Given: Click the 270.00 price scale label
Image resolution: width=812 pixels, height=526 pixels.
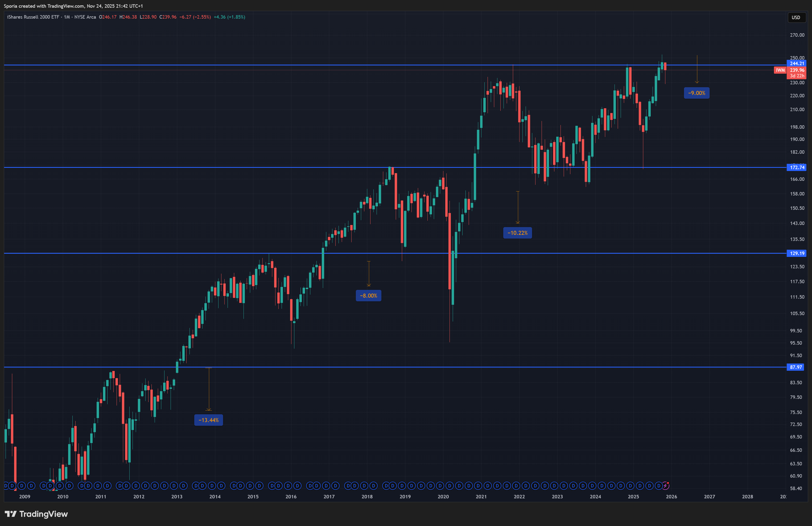Looking at the screenshot, I should coord(797,35).
